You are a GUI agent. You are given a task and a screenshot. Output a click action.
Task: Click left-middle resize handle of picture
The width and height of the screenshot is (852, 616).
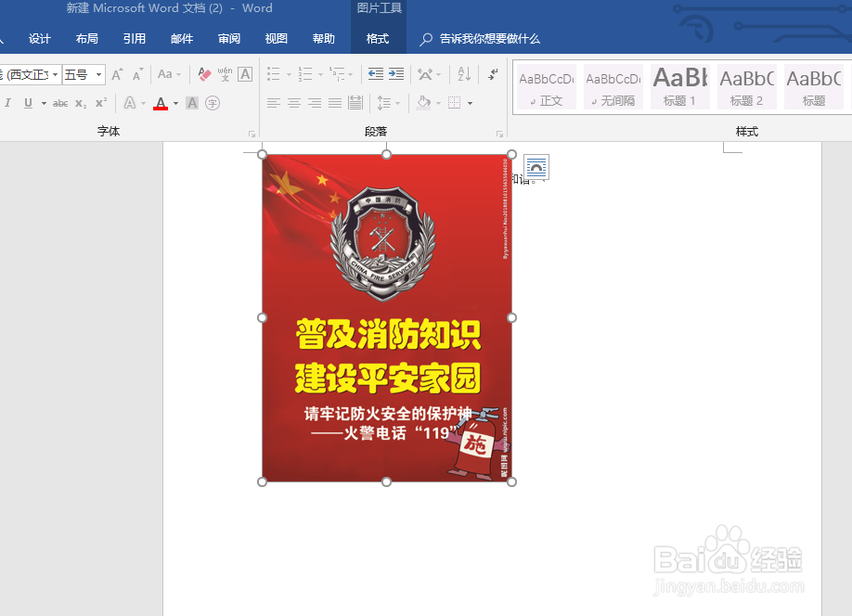point(262,318)
